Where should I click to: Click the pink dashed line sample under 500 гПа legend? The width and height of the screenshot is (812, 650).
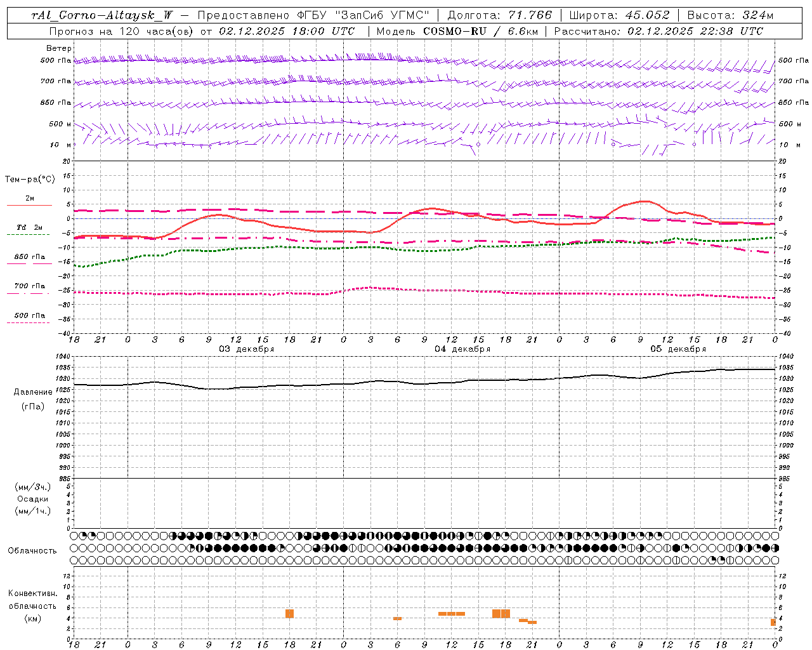pyautogui.click(x=29, y=323)
